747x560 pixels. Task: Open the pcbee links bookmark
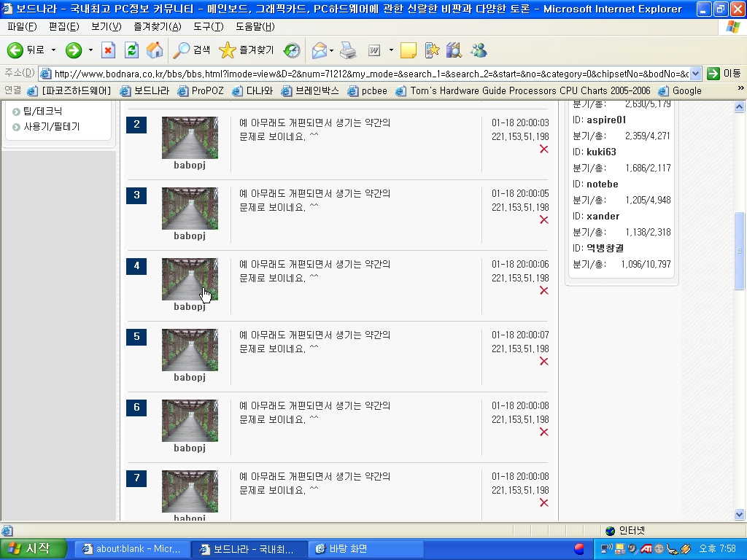[x=368, y=90]
